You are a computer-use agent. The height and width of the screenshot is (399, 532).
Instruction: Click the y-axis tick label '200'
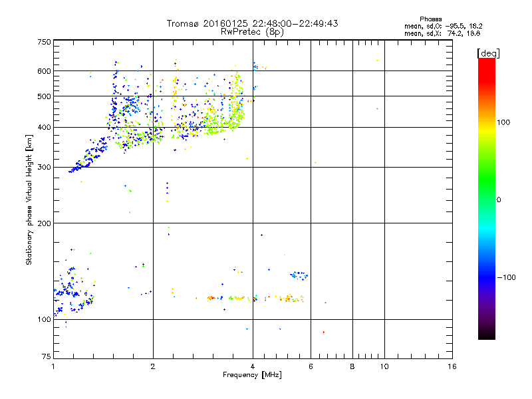click(x=44, y=223)
